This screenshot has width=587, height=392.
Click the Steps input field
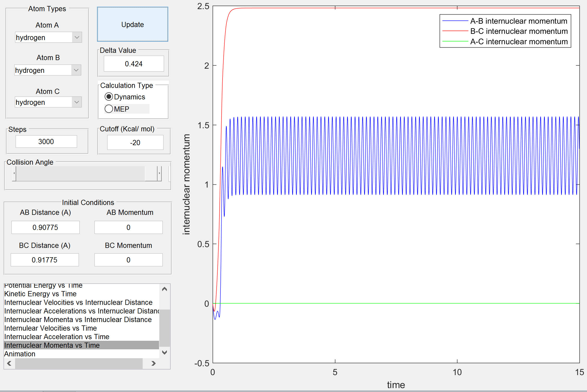click(x=46, y=142)
